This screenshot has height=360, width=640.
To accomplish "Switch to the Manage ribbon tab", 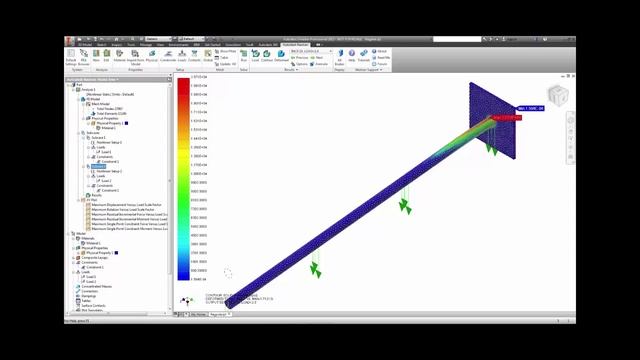I will click(x=146, y=44).
